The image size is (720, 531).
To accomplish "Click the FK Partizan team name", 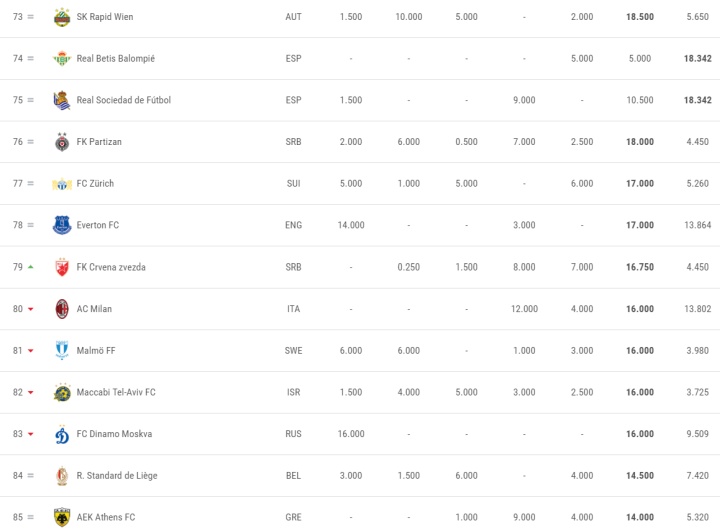I will pyautogui.click(x=99, y=142).
